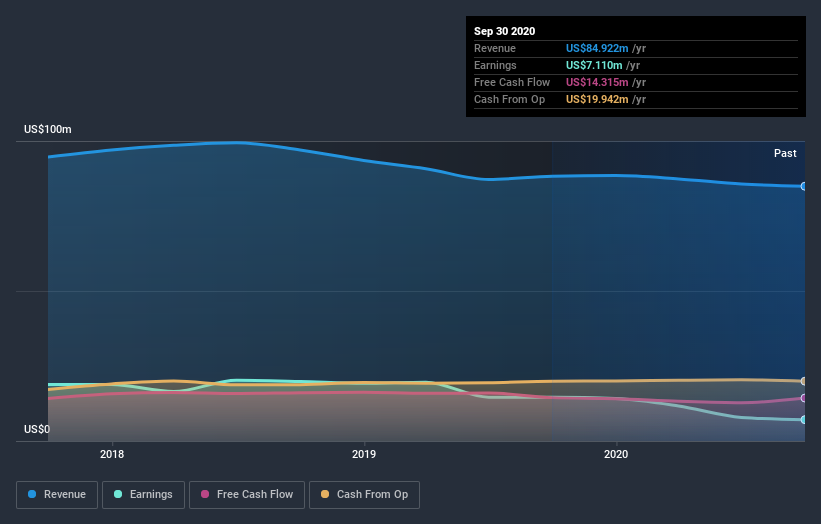This screenshot has width=821, height=524.
Task: Click the US$14.315m free cash flow value
Action: (x=597, y=82)
